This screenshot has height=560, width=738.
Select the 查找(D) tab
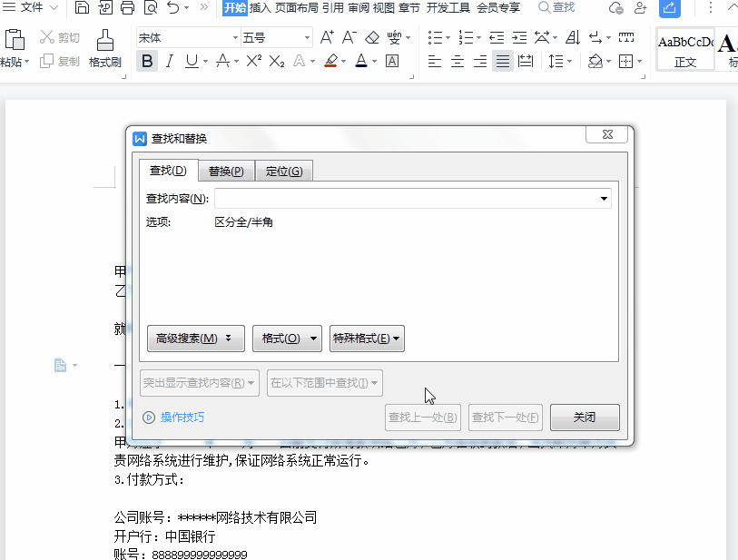tap(168, 170)
